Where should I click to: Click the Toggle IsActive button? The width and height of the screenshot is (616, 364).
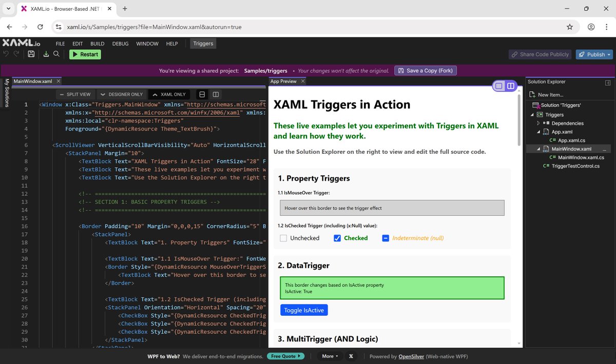(x=304, y=310)
